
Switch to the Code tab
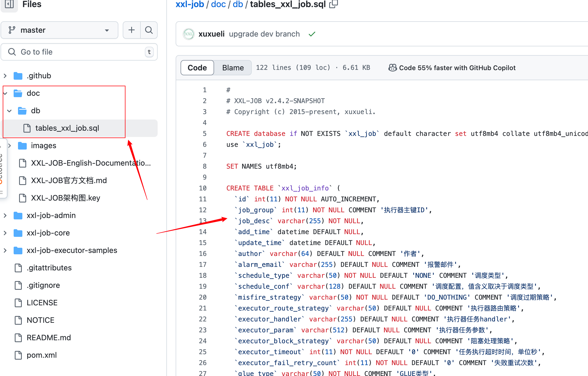pos(197,68)
